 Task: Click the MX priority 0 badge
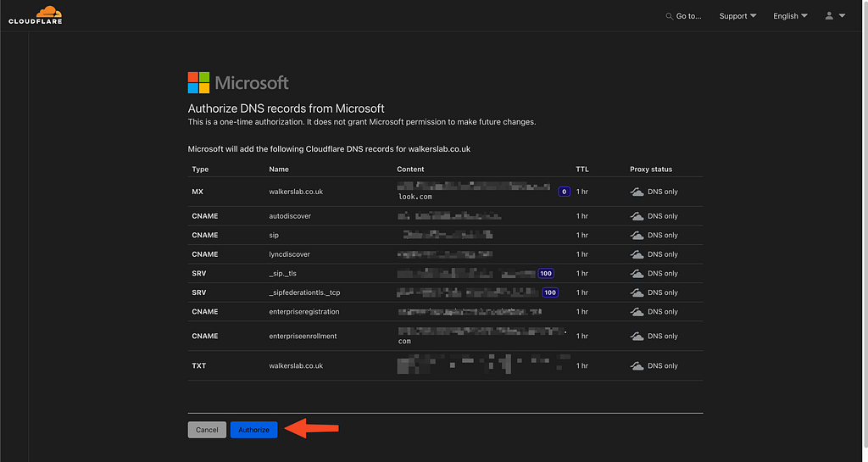click(x=564, y=192)
